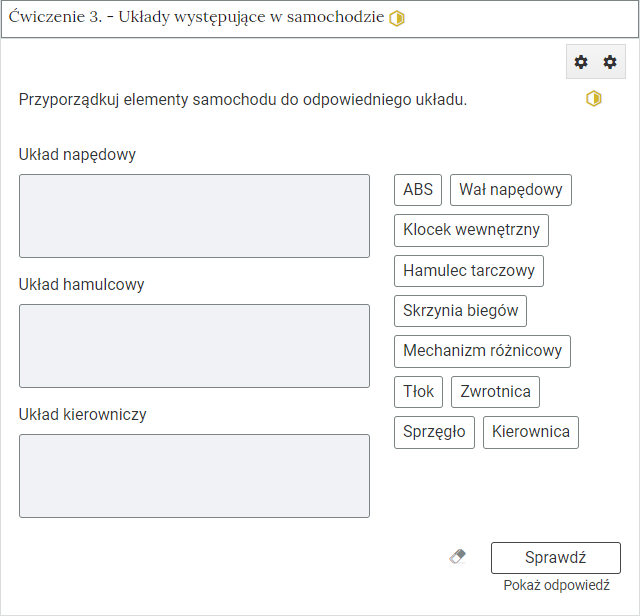Pick the Klocek wewnętrzny item

pos(471,230)
